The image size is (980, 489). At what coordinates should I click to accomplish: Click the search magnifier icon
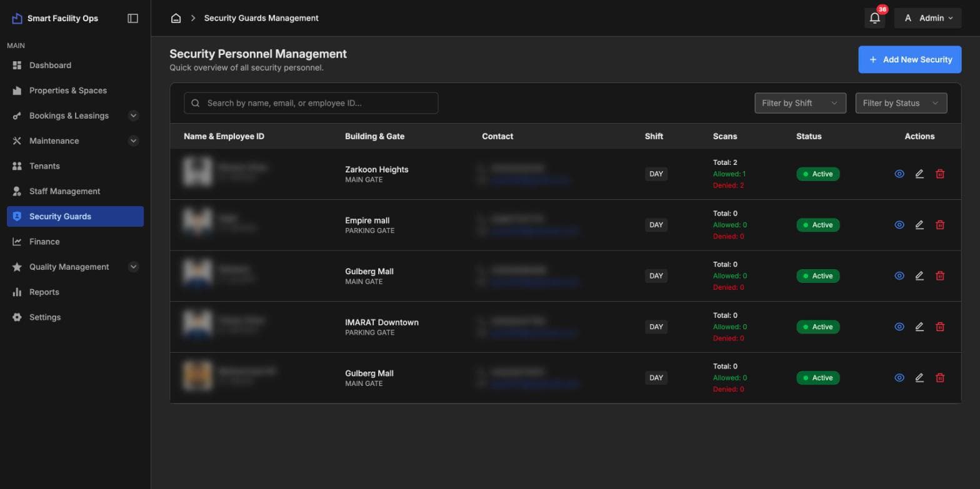(x=196, y=103)
